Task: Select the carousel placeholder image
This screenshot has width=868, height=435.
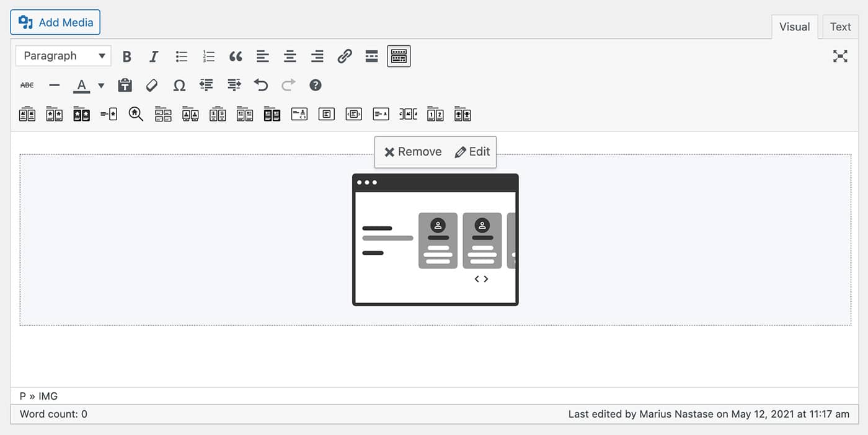Action: point(435,240)
